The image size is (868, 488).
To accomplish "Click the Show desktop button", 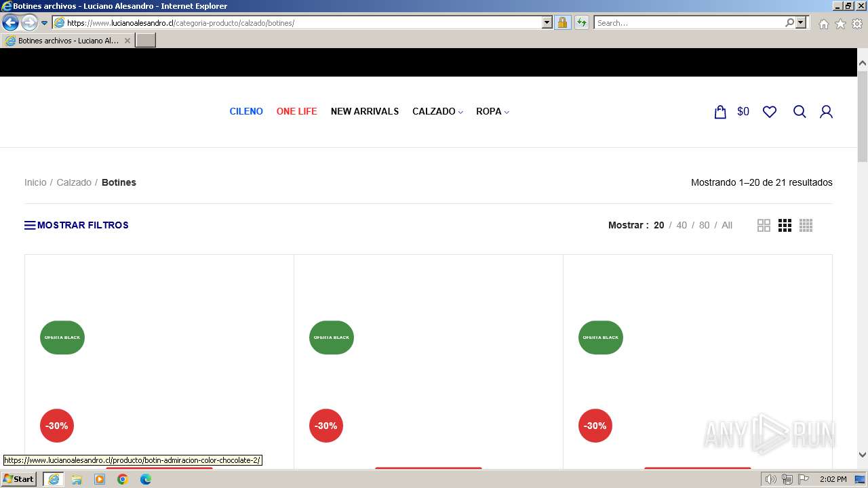I will [860, 479].
